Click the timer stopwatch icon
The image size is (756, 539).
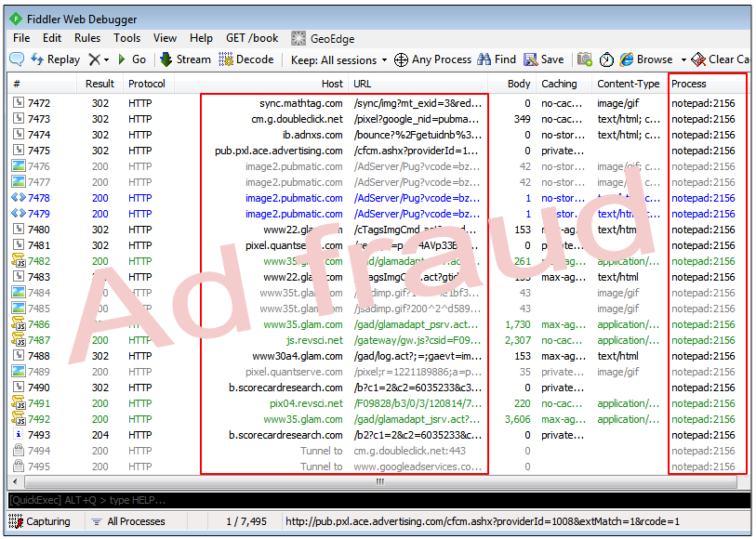[x=606, y=59]
